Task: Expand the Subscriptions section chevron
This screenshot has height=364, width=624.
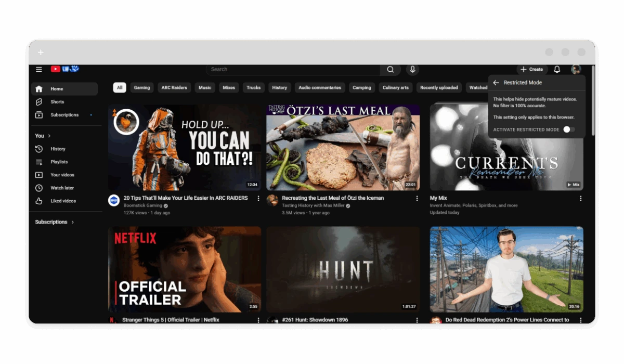Action: coord(72,222)
